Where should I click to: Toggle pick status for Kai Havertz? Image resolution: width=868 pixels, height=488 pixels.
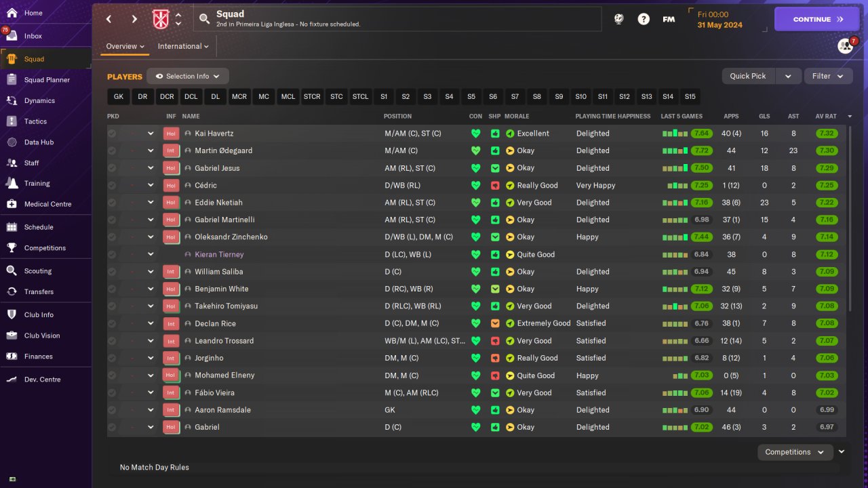click(112, 134)
